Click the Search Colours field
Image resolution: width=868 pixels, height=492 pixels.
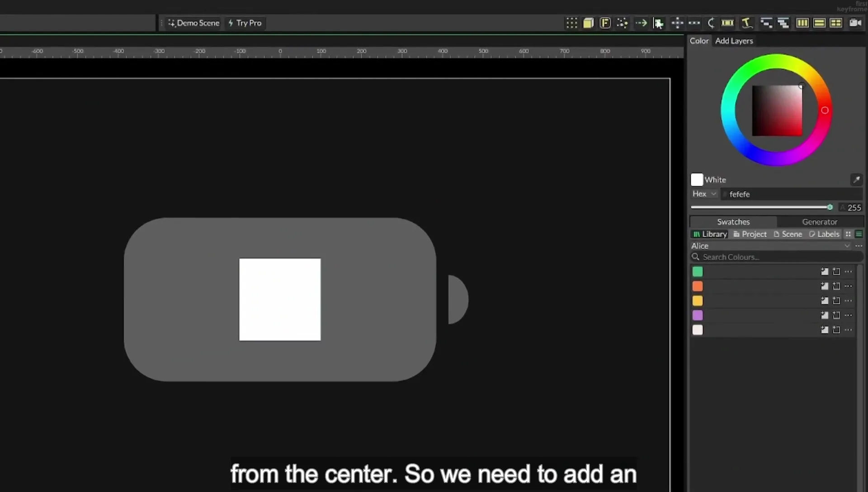coord(776,257)
